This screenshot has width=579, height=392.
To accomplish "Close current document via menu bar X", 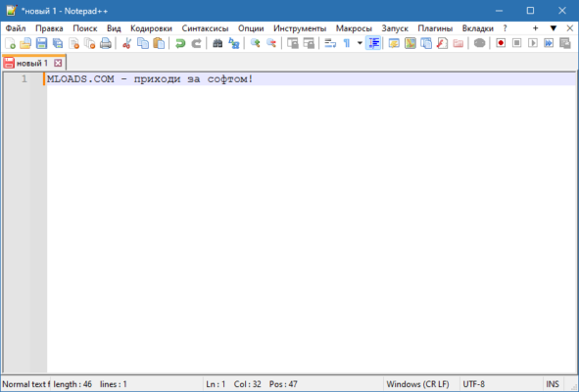I will point(570,28).
